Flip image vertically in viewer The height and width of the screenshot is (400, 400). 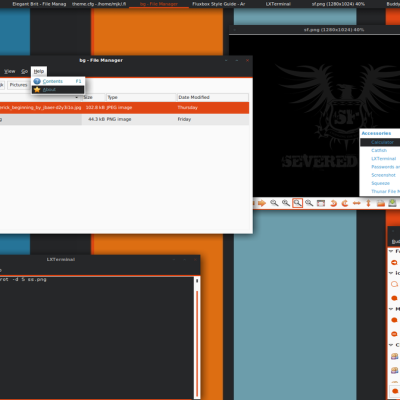pyautogui.click(x=368, y=203)
